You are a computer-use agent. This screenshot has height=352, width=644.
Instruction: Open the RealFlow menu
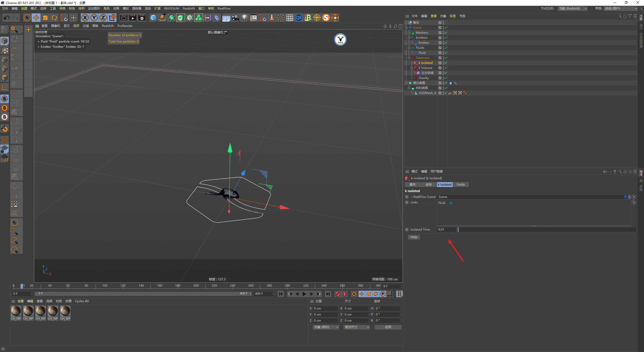click(x=224, y=9)
